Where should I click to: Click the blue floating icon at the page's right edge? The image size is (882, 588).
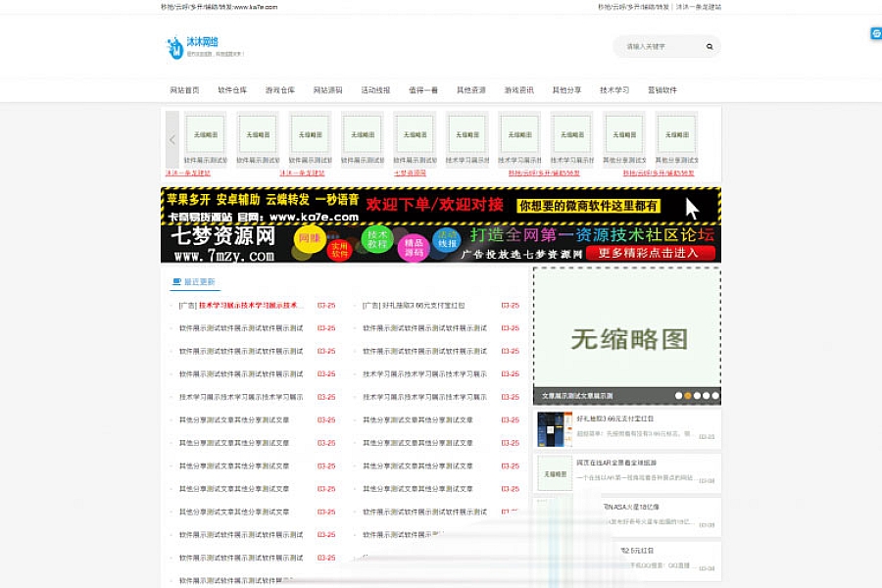[876, 33]
